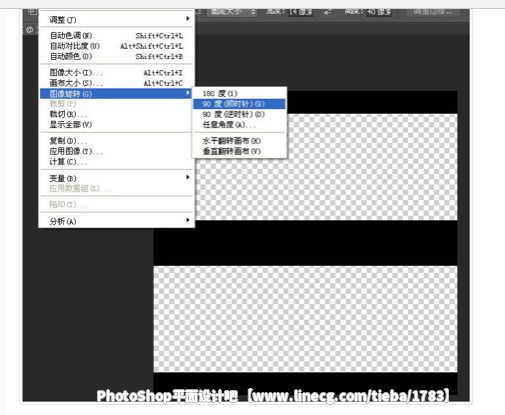Click the width field showing 14 像素

click(x=300, y=12)
